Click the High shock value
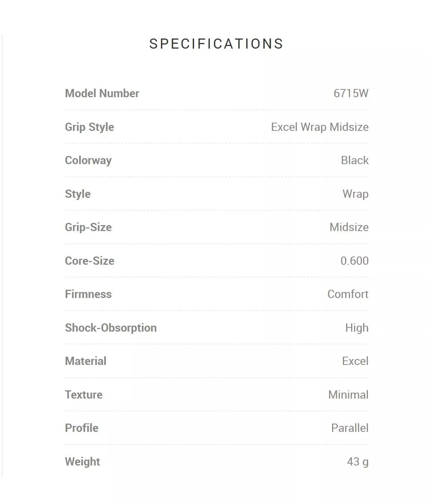Screen dimensions: 427x504 point(357,328)
